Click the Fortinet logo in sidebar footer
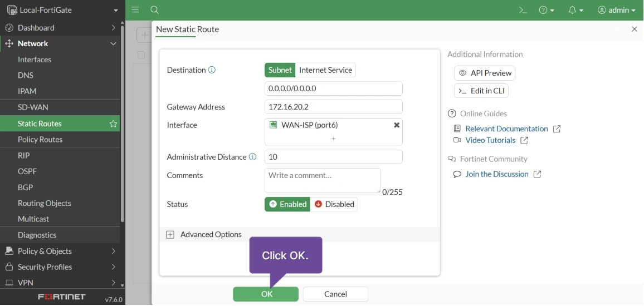644x306 pixels. pyautogui.click(x=62, y=297)
